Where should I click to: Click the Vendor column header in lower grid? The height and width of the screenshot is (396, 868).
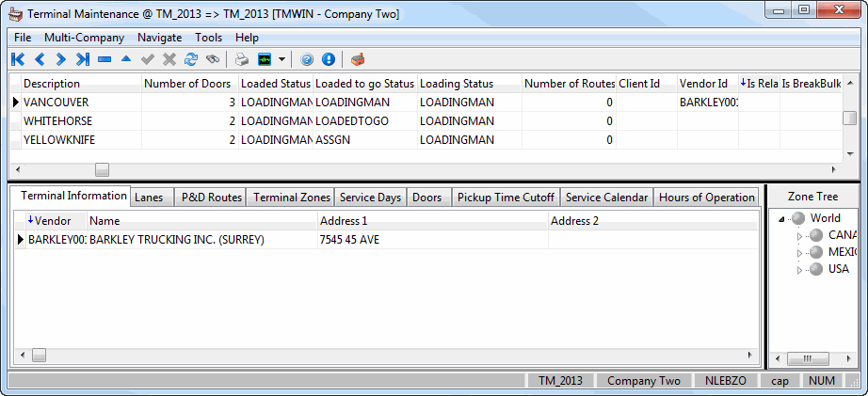(x=52, y=220)
